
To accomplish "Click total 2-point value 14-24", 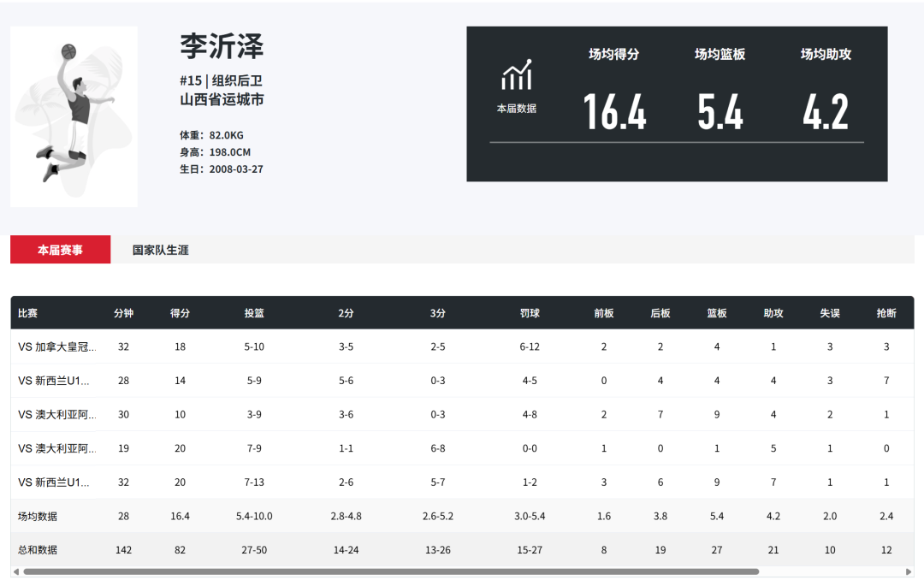I will 346,549.
